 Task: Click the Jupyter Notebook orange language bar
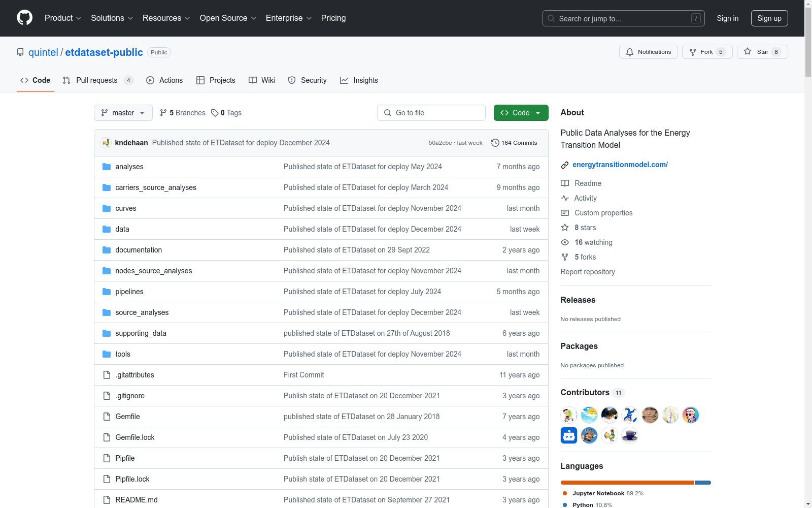pos(627,483)
